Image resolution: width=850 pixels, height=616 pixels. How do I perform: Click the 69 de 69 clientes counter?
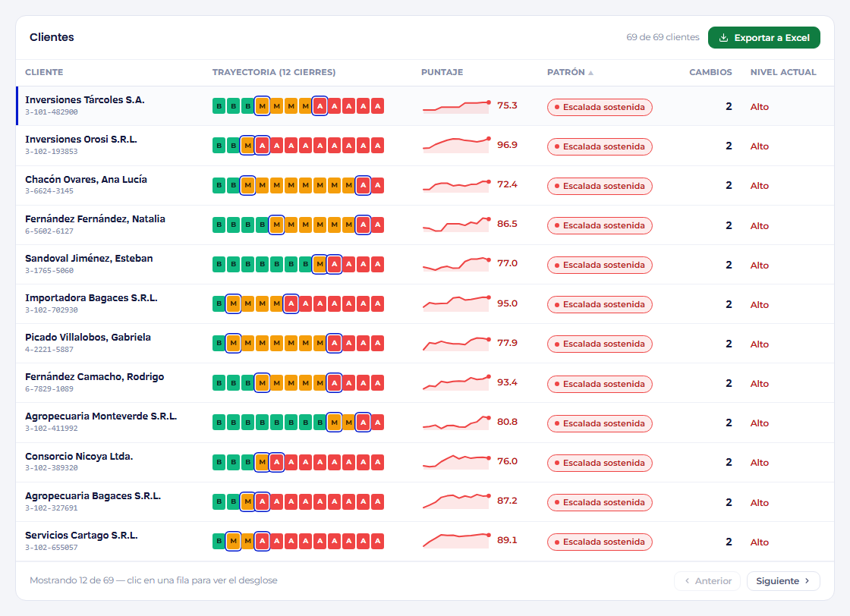(663, 37)
